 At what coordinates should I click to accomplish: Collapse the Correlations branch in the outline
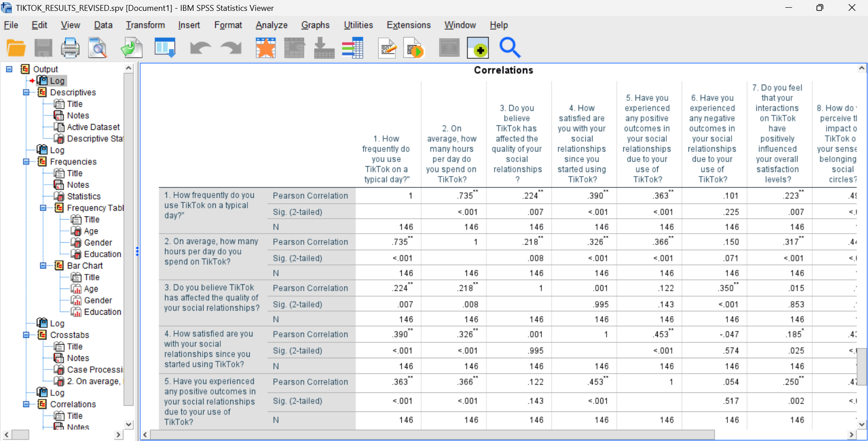[x=26, y=404]
